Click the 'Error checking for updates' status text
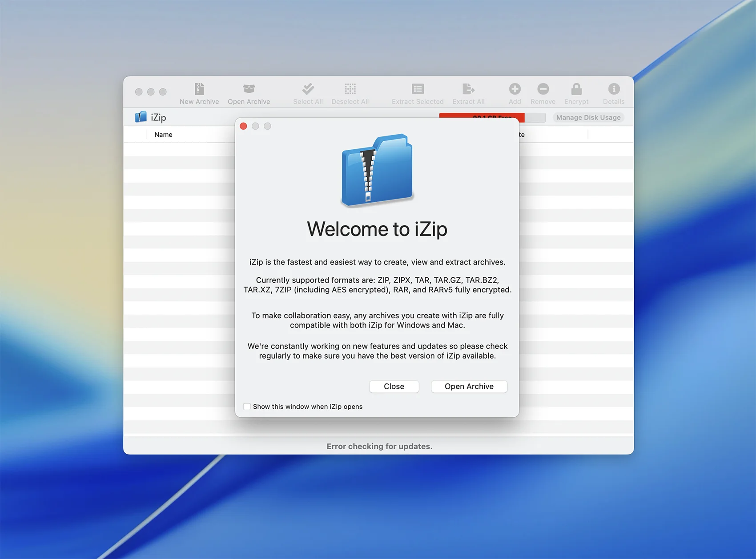Image resolution: width=756 pixels, height=559 pixels. pyautogui.click(x=379, y=446)
